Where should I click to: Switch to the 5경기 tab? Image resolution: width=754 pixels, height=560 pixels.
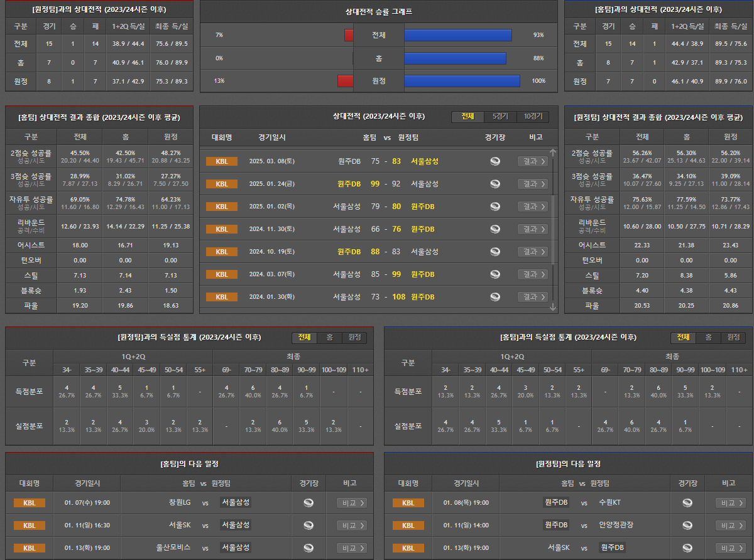[500, 117]
